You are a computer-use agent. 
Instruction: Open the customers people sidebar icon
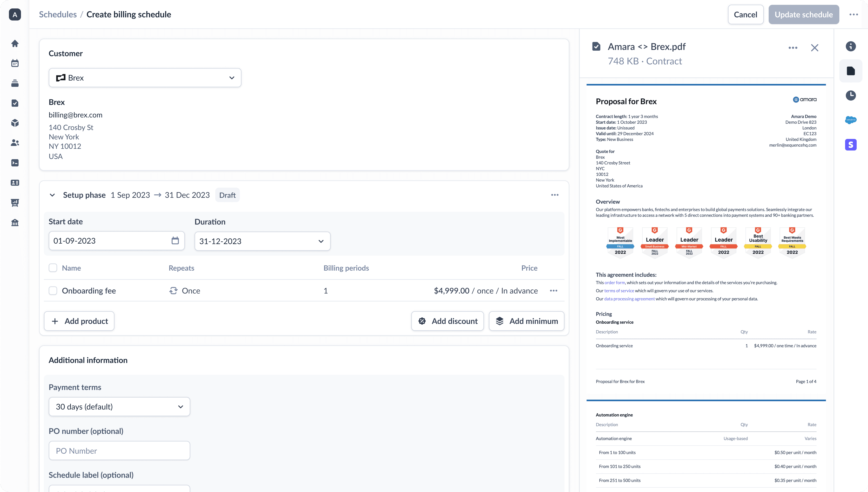point(15,143)
